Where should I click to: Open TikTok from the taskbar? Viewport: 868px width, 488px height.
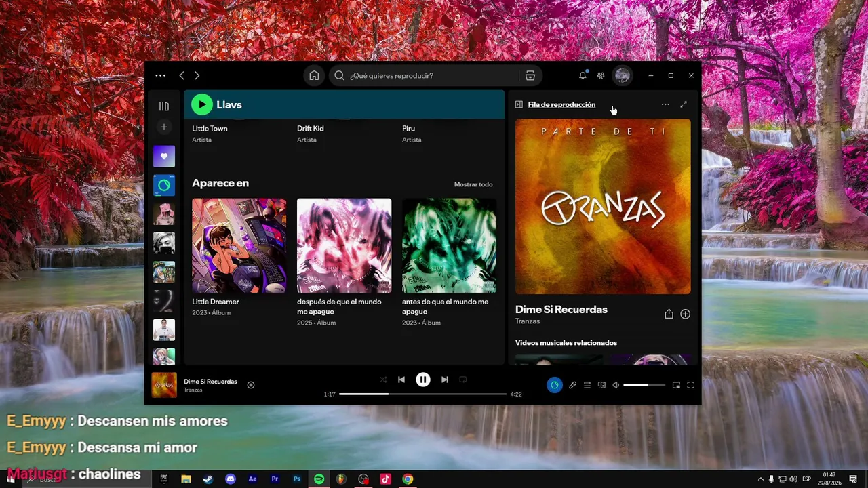385,479
